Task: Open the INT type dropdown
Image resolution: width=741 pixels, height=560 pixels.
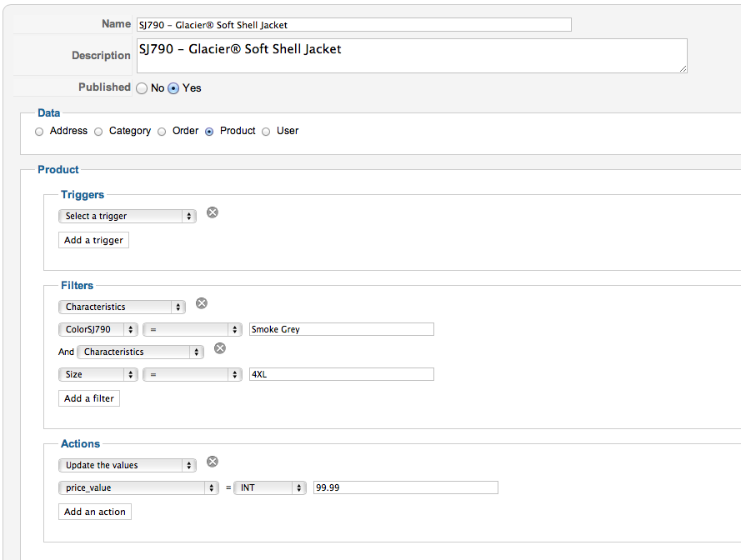Action: [x=270, y=487]
